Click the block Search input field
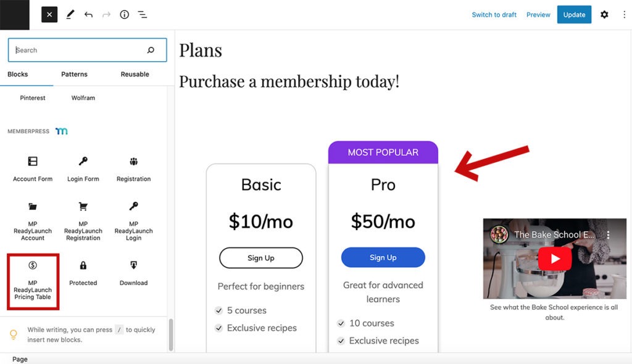Image resolution: width=632 pixels, height=364 pixels. (x=80, y=50)
